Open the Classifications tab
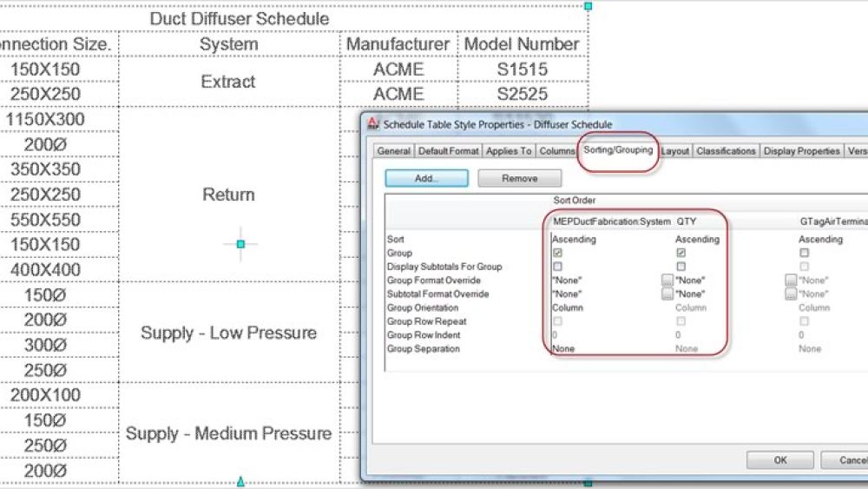This screenshot has width=868, height=489. [x=726, y=150]
